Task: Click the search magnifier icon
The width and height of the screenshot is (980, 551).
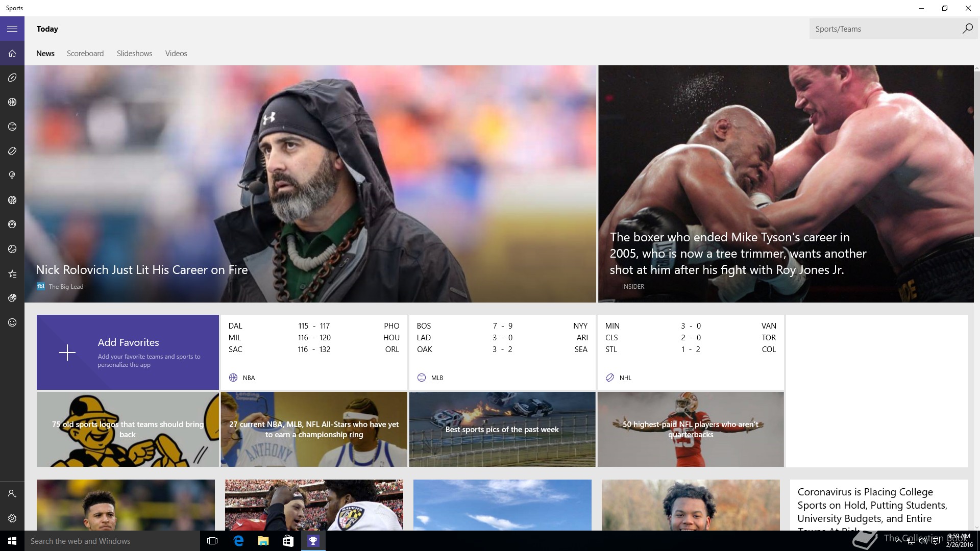Action: pyautogui.click(x=967, y=29)
